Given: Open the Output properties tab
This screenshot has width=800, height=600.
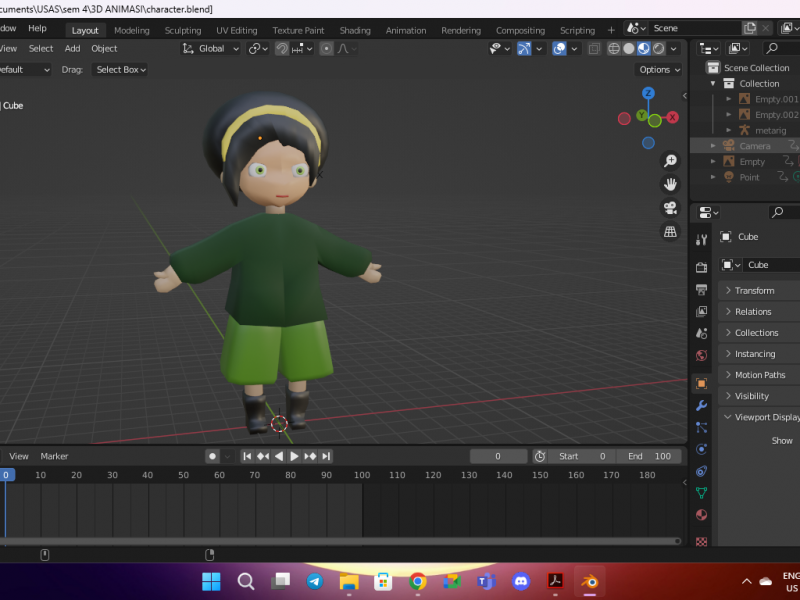Looking at the screenshot, I should coord(701,289).
